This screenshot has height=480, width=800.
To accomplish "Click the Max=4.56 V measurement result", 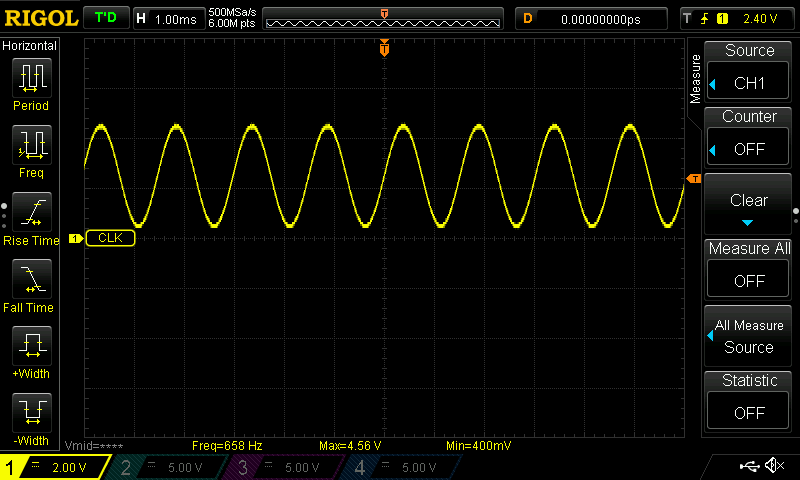I will (350, 446).
